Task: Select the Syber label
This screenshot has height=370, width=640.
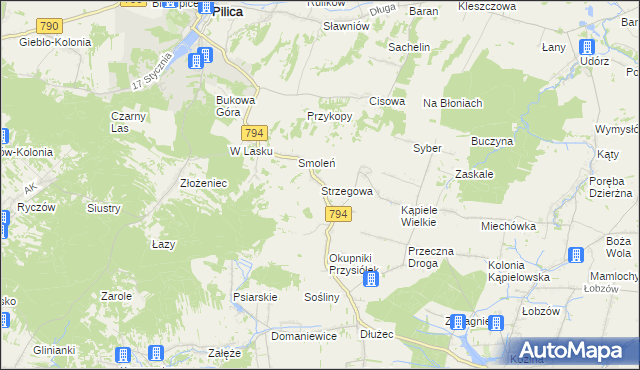Action: tap(427, 148)
